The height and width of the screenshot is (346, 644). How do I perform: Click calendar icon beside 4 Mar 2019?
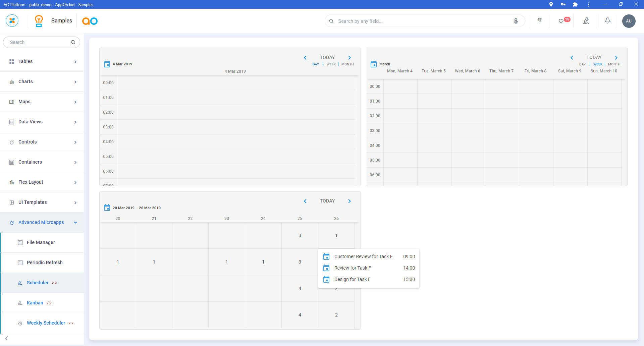(107, 64)
